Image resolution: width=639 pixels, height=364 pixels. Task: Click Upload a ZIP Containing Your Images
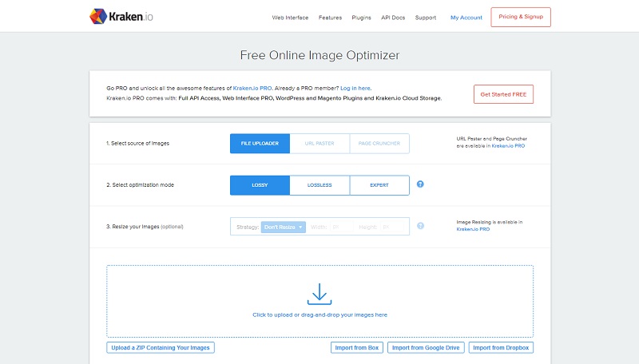coord(161,348)
